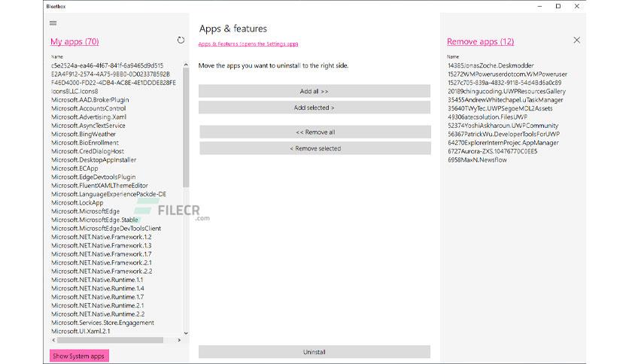Select 6727Aurora-ZXS.10476770C0EE5

point(493,151)
